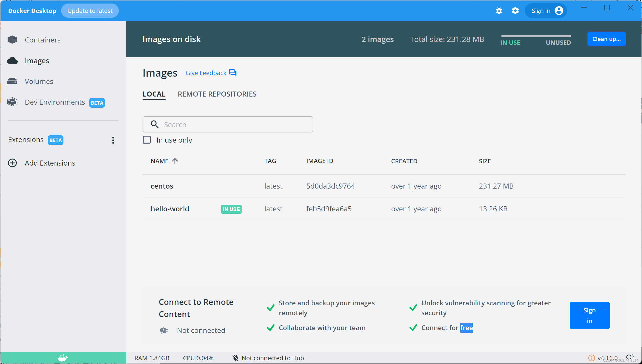The width and height of the screenshot is (642, 364).
Task: Click the Extensions menu ellipsis icon
Action: point(113,140)
